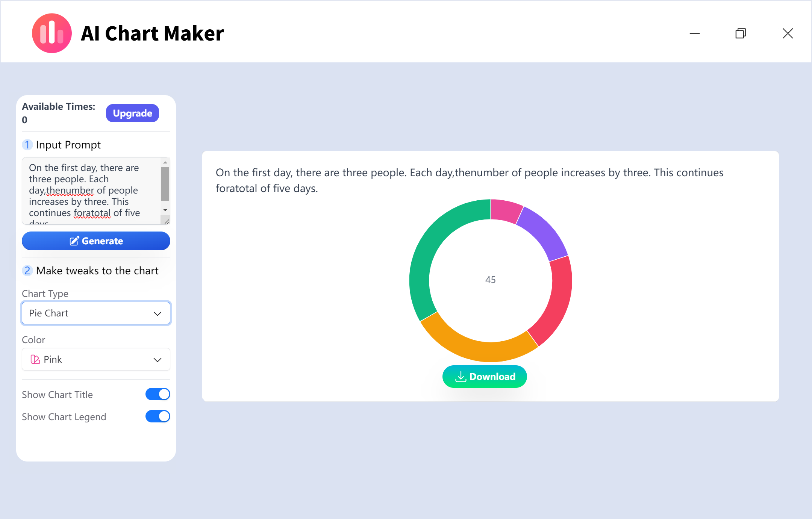Click the Generate button
The image size is (812, 519).
point(96,241)
